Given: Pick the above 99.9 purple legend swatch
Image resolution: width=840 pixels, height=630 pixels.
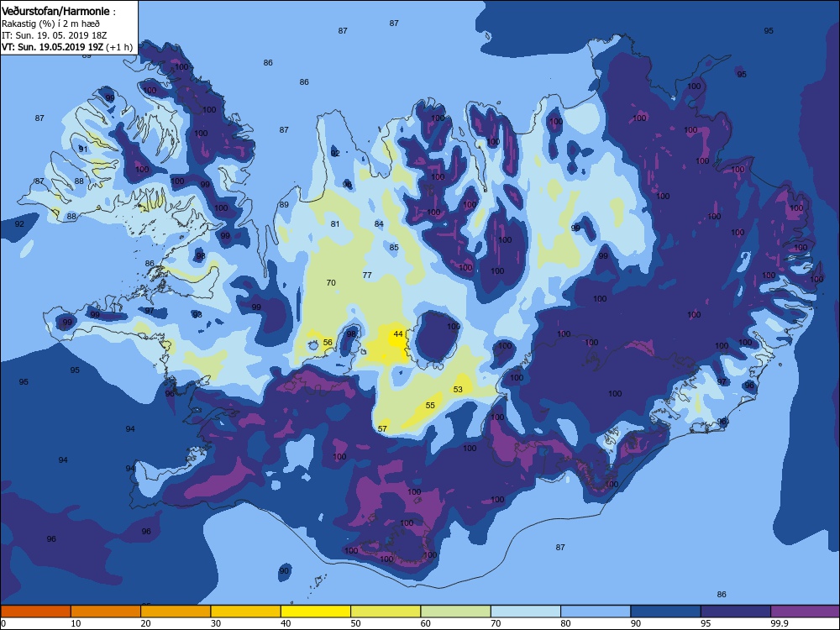Looking at the screenshot, I should (x=806, y=612).
